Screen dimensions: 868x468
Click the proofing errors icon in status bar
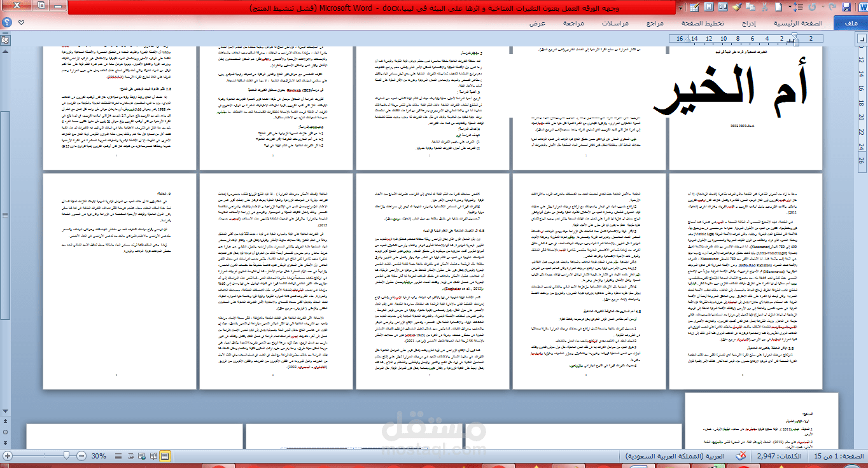[742, 456]
